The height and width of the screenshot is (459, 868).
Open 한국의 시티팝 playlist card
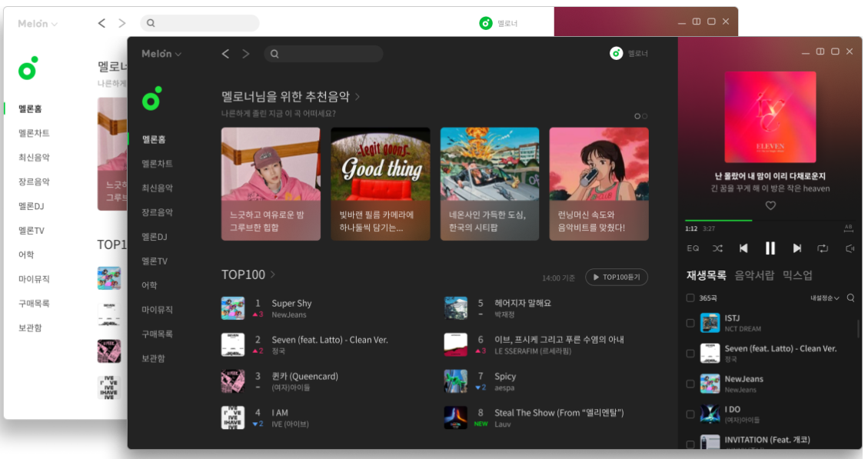pos(490,184)
